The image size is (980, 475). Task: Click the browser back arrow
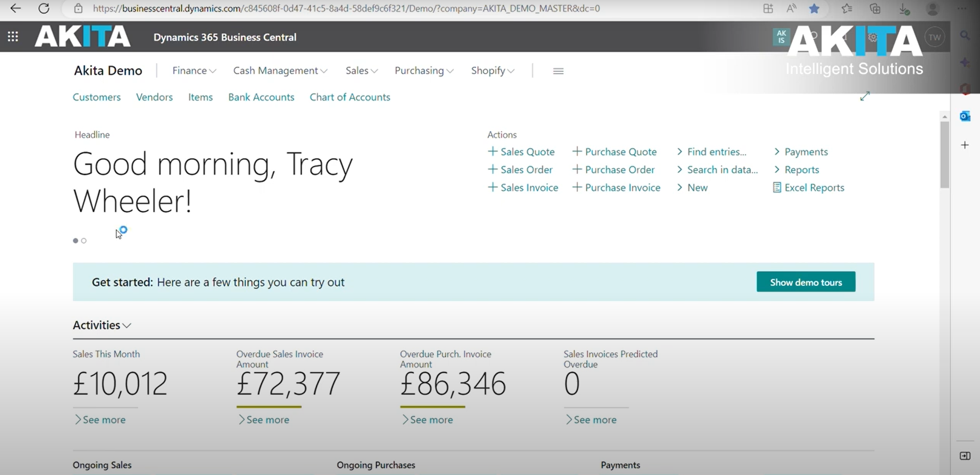(16, 8)
